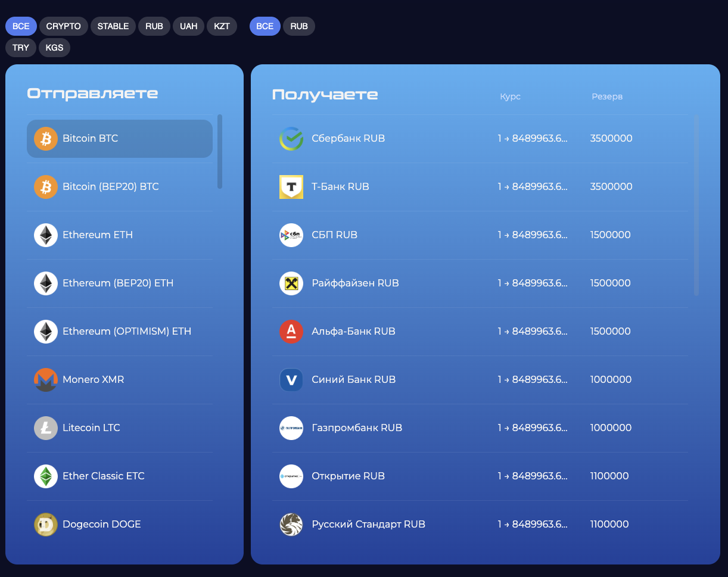Pick the "Альфа-Банк RUB" name
Viewport: 728px width, 577px height.
tap(353, 331)
